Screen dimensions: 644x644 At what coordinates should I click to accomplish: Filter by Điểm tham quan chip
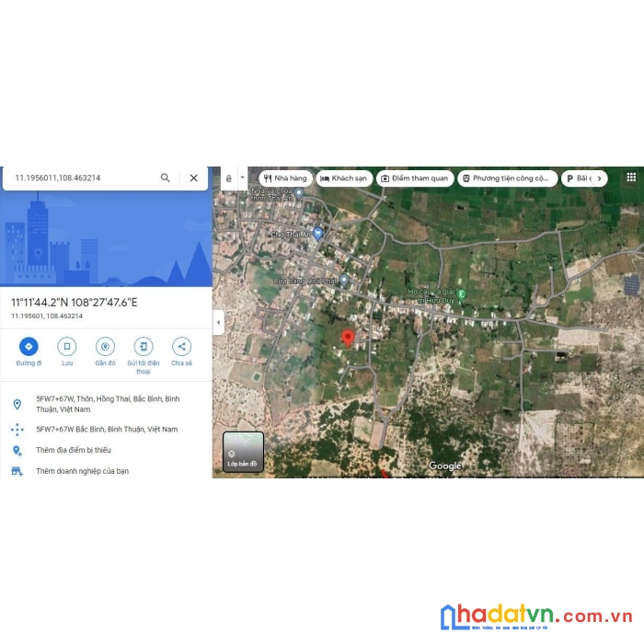[415, 178]
